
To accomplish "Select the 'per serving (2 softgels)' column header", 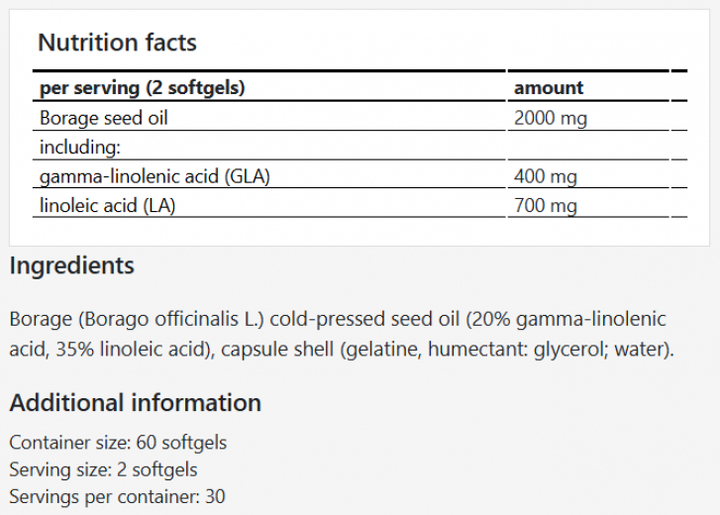I will pos(142,88).
